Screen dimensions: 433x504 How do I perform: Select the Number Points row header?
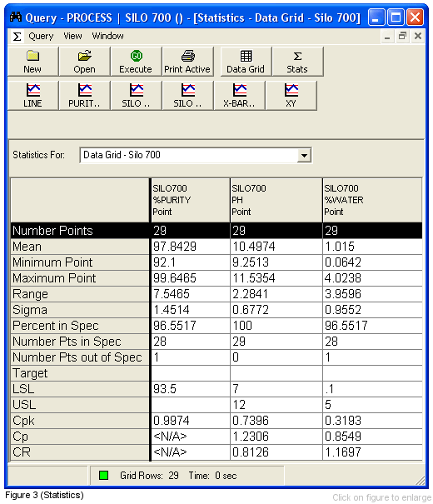[x=80, y=231]
